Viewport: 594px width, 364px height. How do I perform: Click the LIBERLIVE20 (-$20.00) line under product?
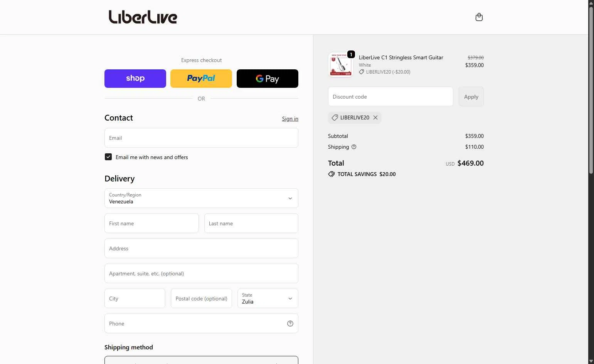pyautogui.click(x=385, y=72)
